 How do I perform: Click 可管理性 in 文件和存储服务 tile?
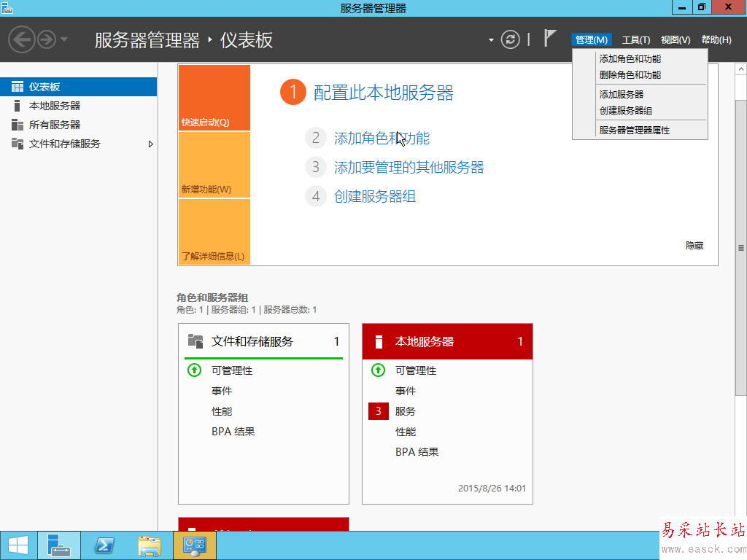(x=232, y=370)
